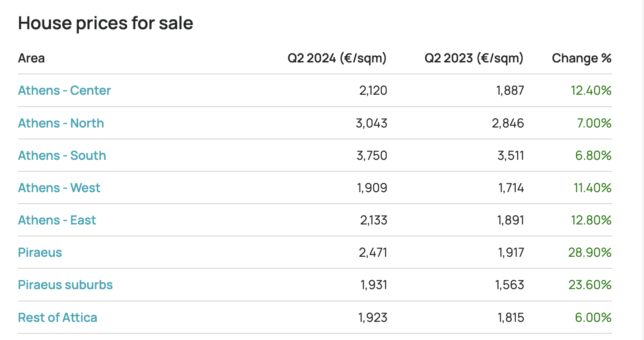This screenshot has width=644, height=340.
Task: Select the Athens - East link
Action: pos(57,220)
